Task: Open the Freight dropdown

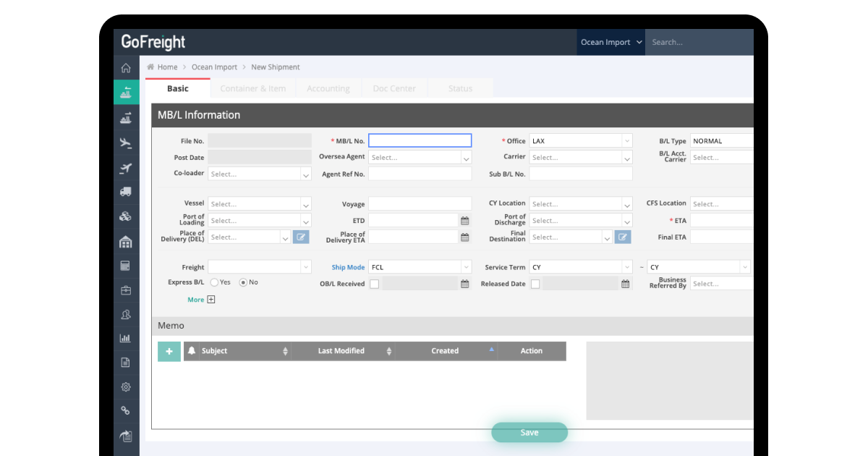Action: [260, 267]
